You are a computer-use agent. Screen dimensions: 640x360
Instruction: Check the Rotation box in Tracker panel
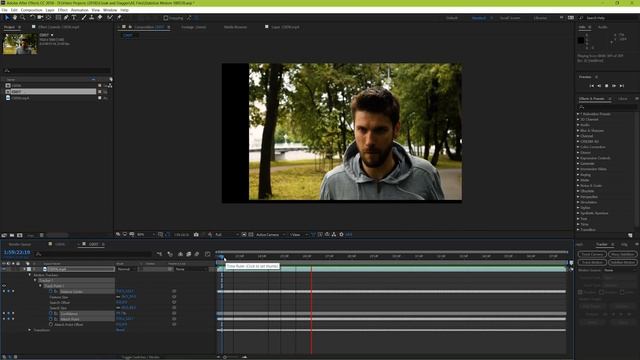(601, 292)
